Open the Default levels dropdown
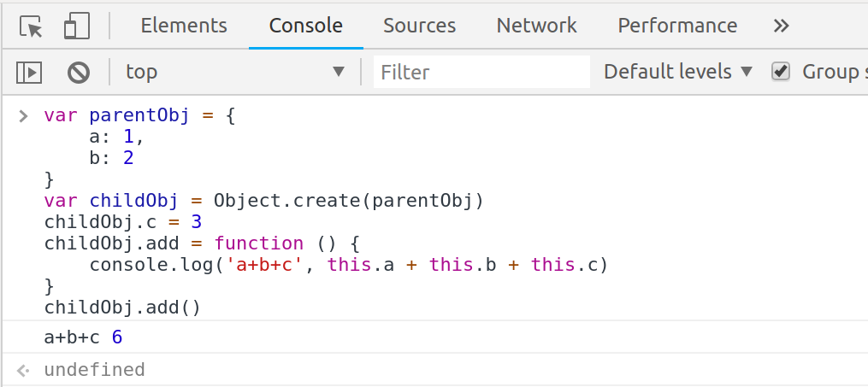The image size is (868, 387). 677,73
